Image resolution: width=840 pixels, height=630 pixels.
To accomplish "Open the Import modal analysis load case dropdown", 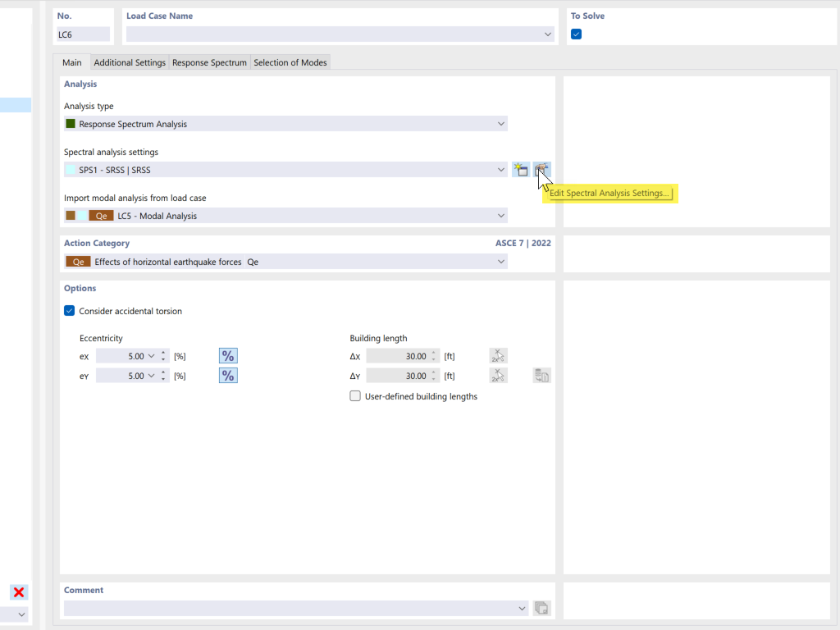I will tap(500, 215).
